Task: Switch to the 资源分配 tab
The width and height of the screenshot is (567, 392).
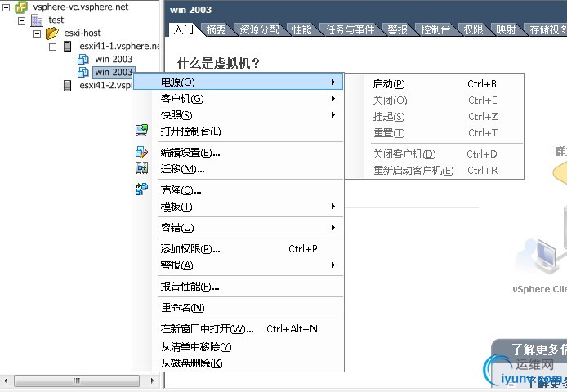Action: pyautogui.click(x=260, y=29)
